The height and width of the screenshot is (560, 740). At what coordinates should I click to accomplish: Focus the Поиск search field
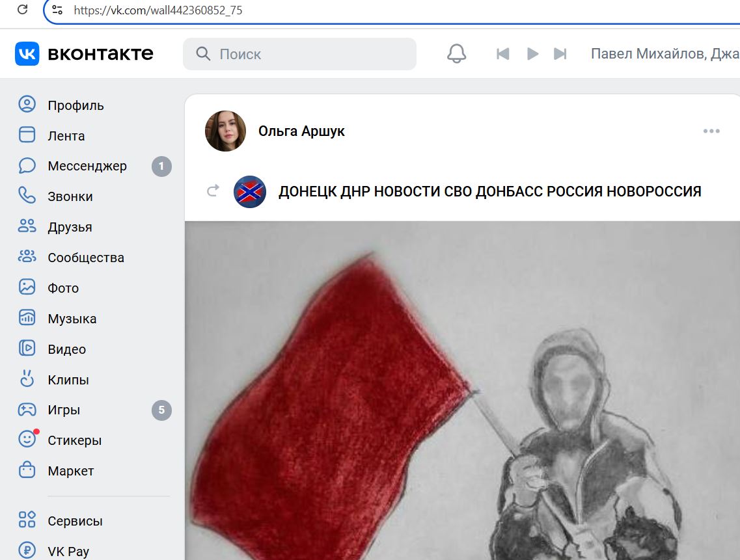click(x=299, y=54)
